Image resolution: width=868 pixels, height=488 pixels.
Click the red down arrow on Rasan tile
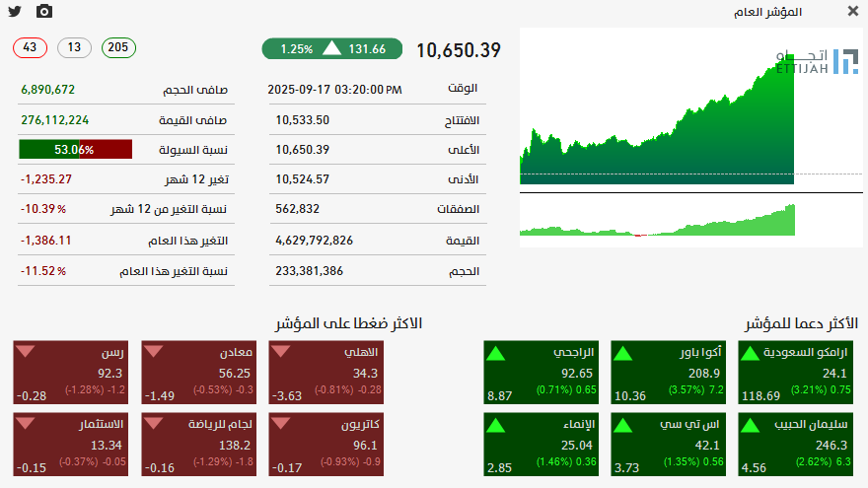[26, 351]
